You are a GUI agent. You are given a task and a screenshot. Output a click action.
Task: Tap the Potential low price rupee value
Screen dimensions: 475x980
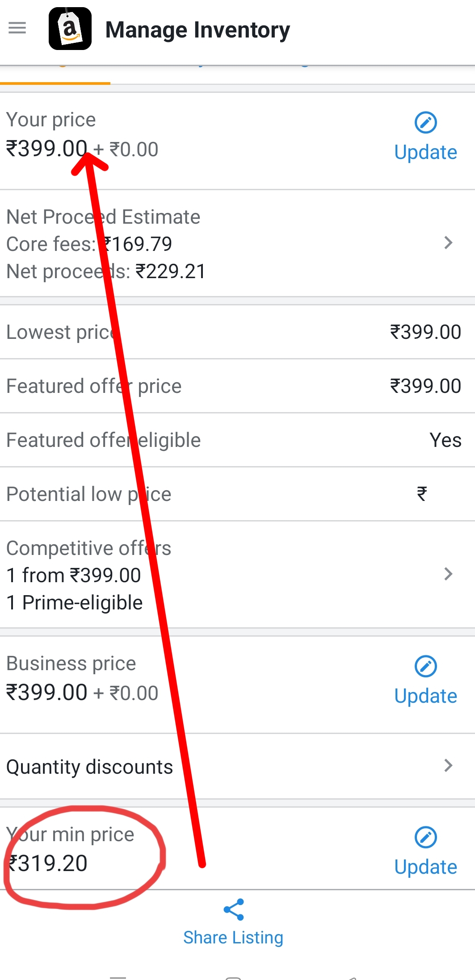[x=422, y=494]
